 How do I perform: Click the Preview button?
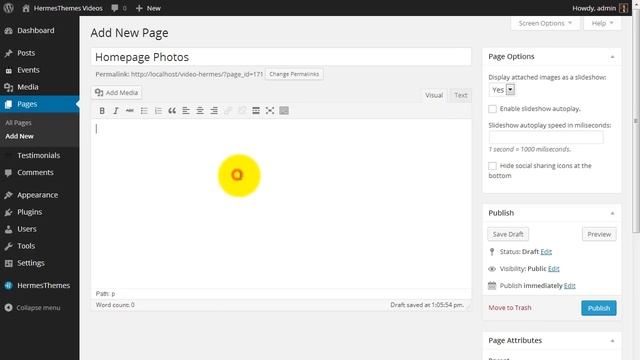click(599, 234)
